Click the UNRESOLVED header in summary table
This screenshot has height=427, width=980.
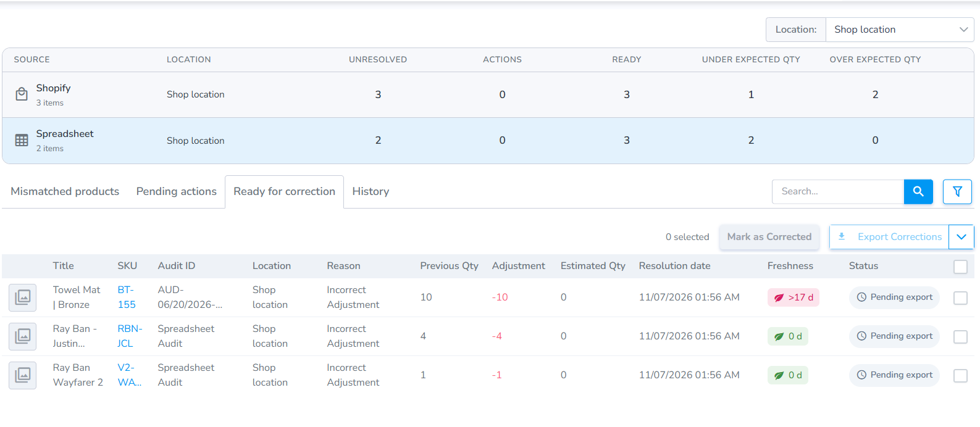coord(378,60)
